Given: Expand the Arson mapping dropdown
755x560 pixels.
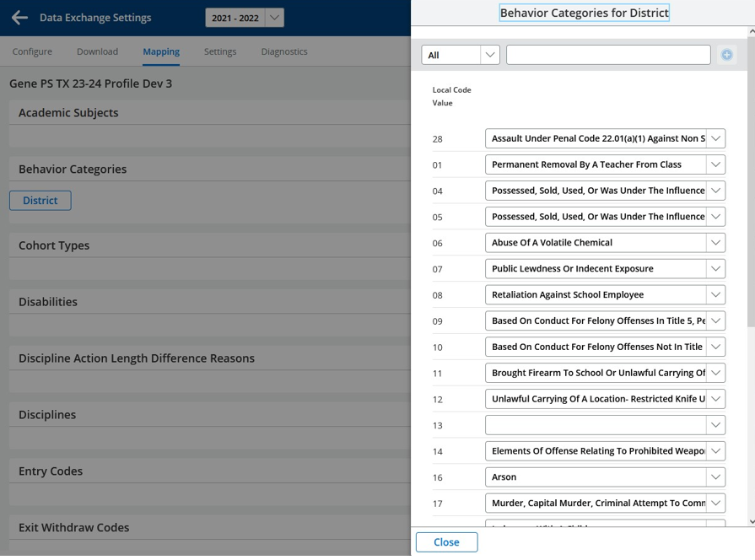Looking at the screenshot, I should pos(715,477).
